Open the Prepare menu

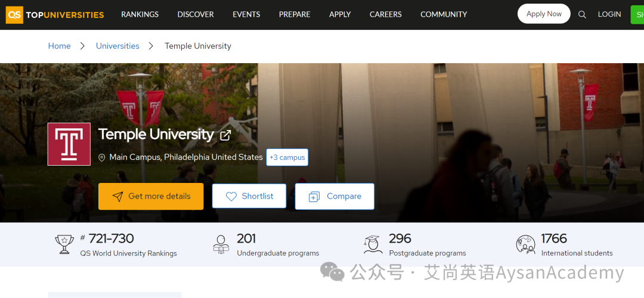[x=295, y=14]
